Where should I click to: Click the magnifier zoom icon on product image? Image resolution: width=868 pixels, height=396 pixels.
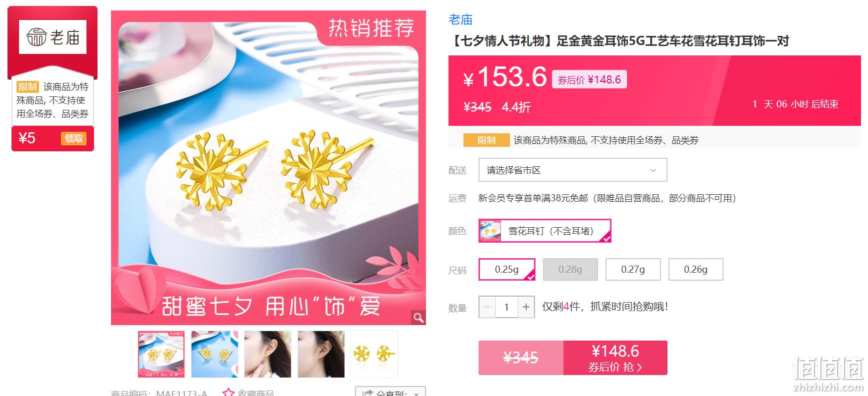pos(418,318)
